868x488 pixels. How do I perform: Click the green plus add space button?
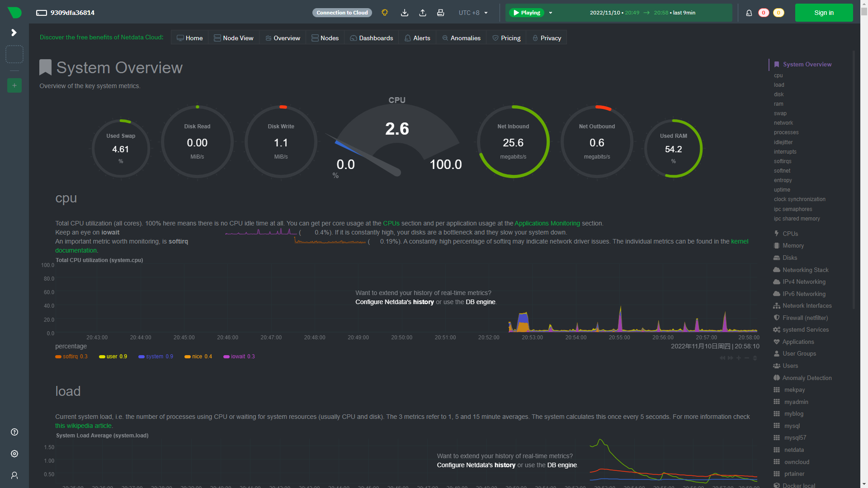14,85
